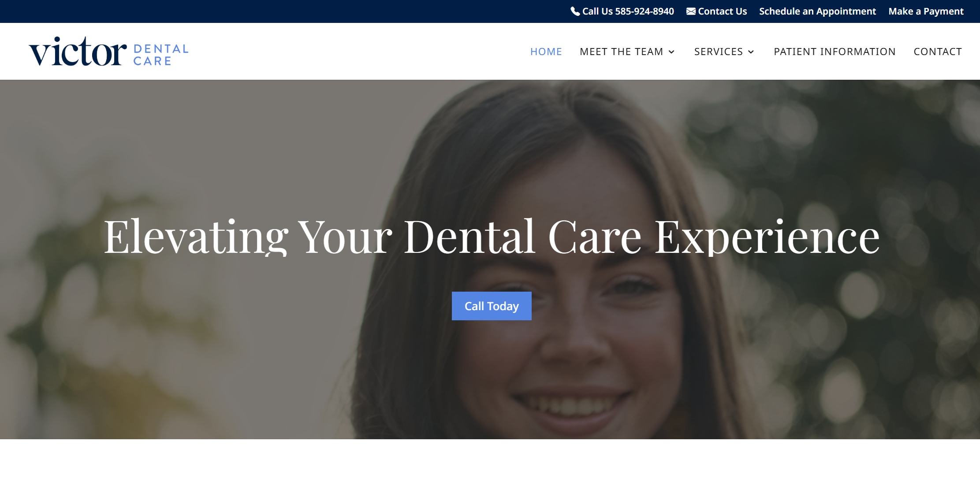Click the phone handset icon in top bar
This screenshot has width=980, height=504.
coord(575,11)
